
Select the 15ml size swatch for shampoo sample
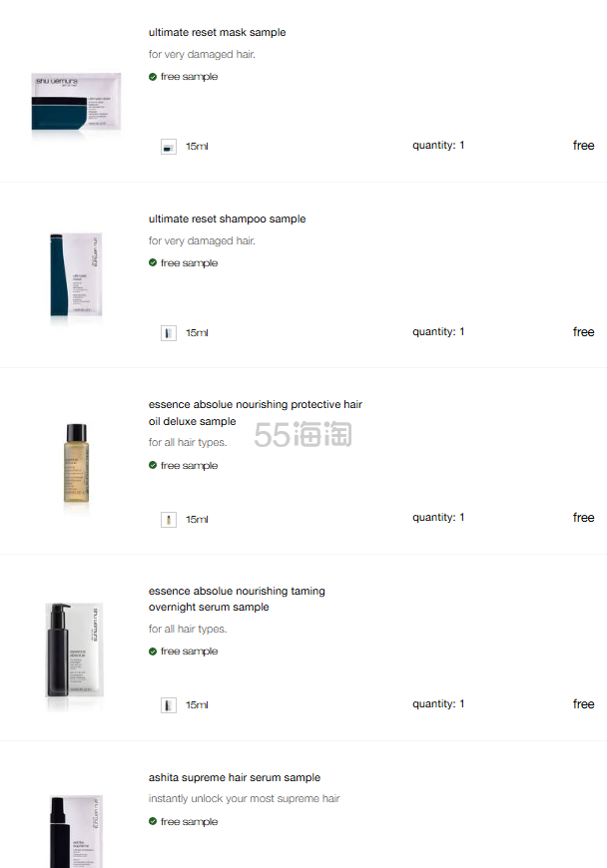pos(169,333)
